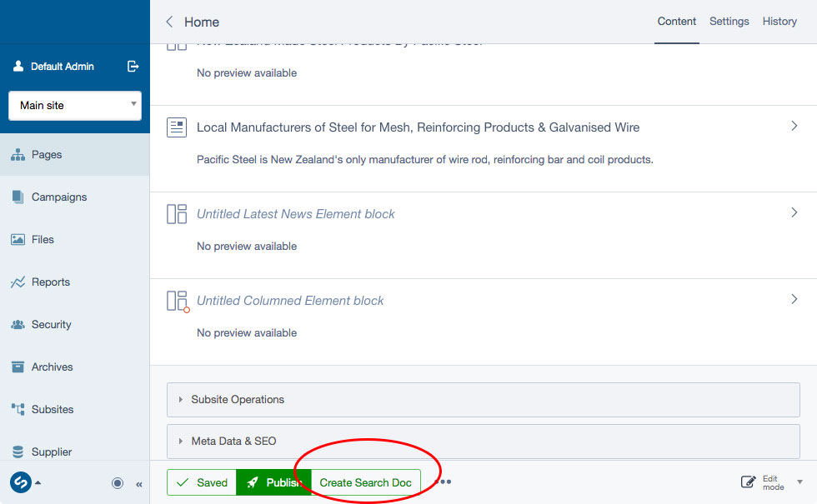Click the Local Manufacturers content block icon
Screen dimensions: 817x504
(x=177, y=127)
